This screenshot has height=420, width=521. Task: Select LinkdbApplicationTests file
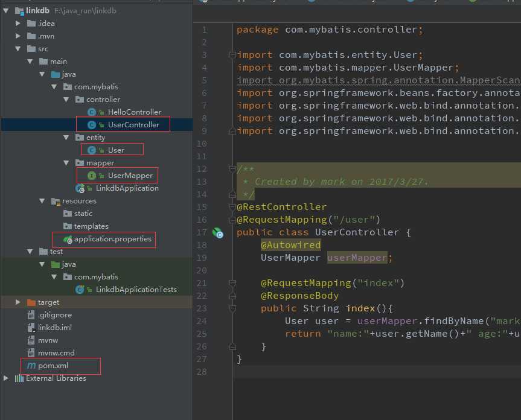click(x=136, y=290)
